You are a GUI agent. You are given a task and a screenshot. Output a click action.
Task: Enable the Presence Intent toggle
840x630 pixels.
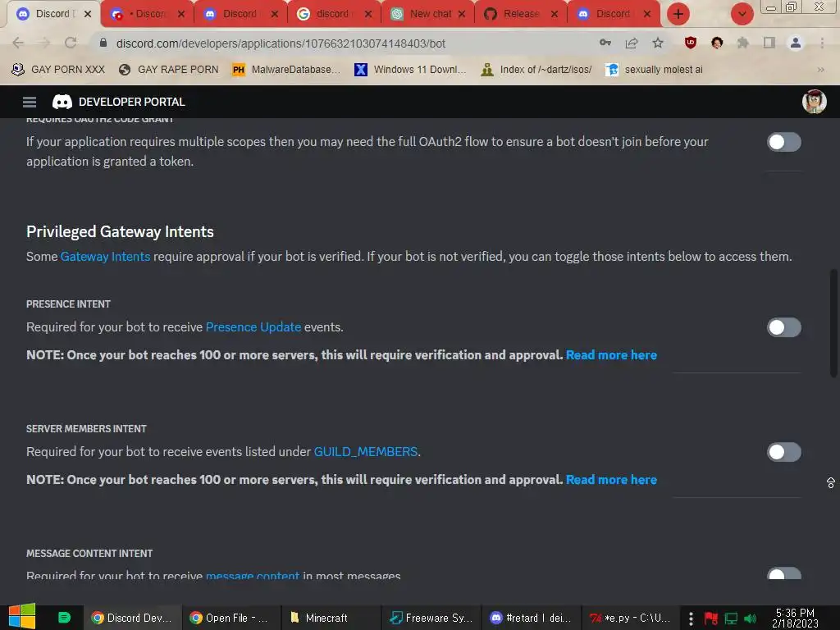pyautogui.click(x=783, y=327)
